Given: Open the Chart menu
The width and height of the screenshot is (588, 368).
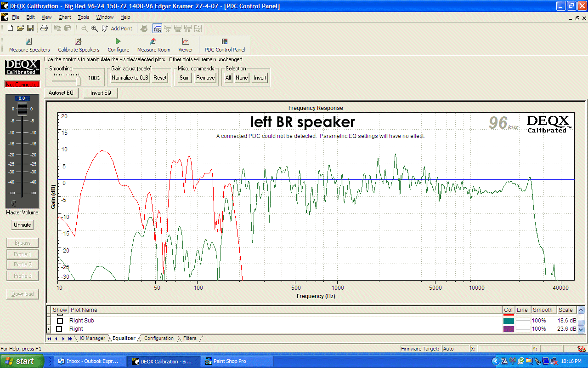Looking at the screenshot, I should tap(64, 17).
